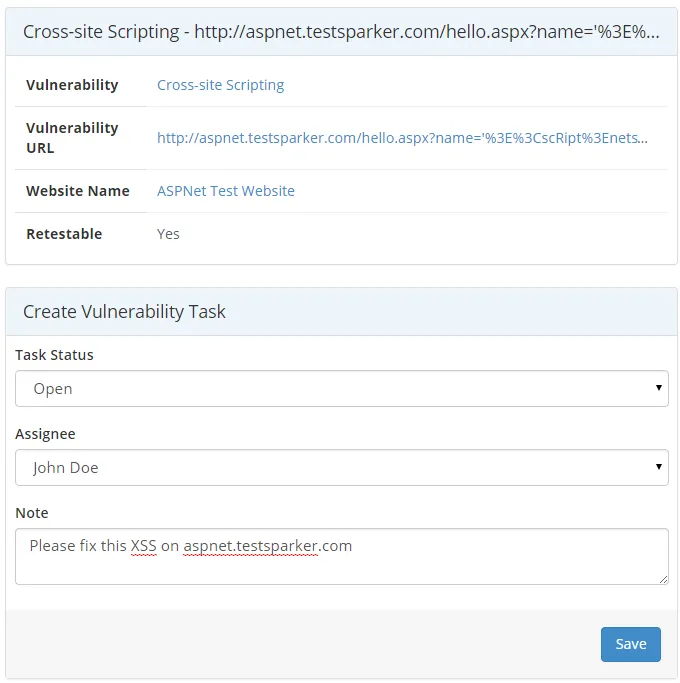Open the Assignee dropdown showing John Doe
This screenshot has width=680, height=683.
(342, 467)
